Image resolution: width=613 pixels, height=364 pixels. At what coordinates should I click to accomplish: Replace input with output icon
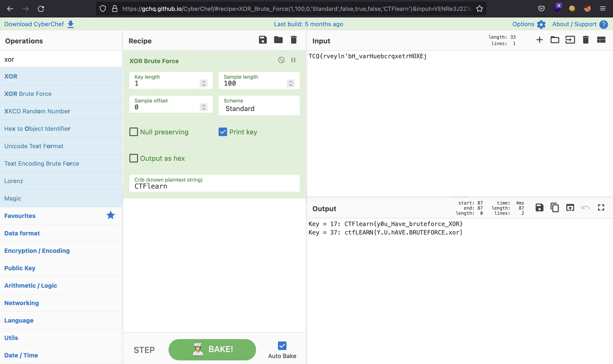point(570,208)
